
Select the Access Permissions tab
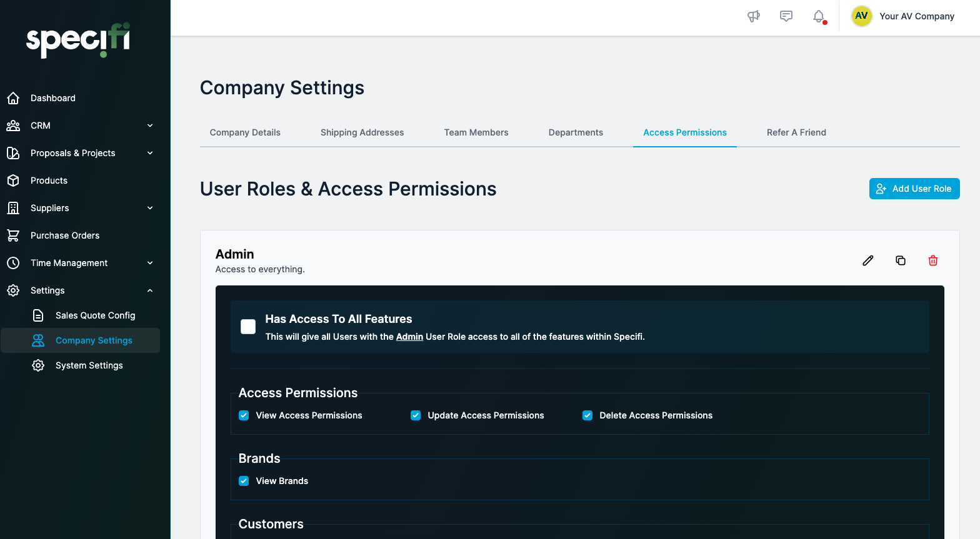coord(685,132)
